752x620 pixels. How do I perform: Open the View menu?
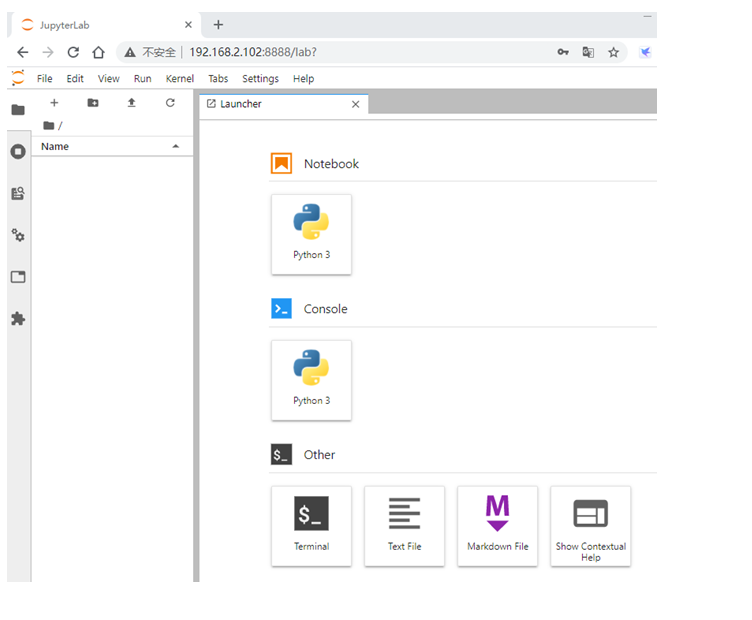coord(108,78)
